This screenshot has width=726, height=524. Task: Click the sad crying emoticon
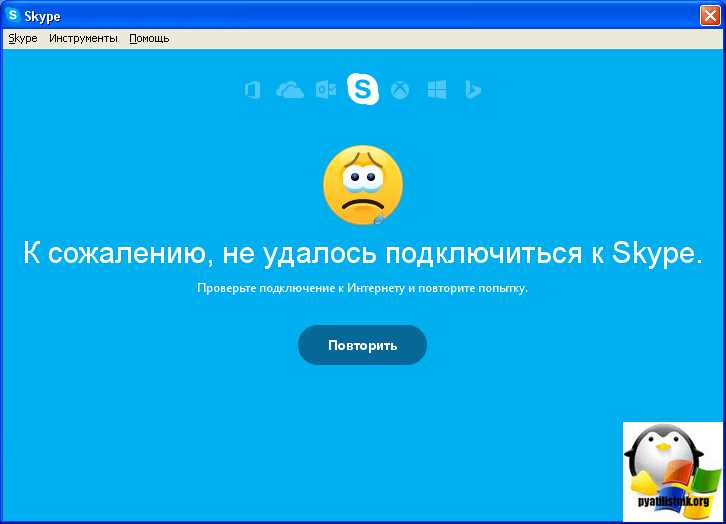pyautogui.click(x=363, y=185)
